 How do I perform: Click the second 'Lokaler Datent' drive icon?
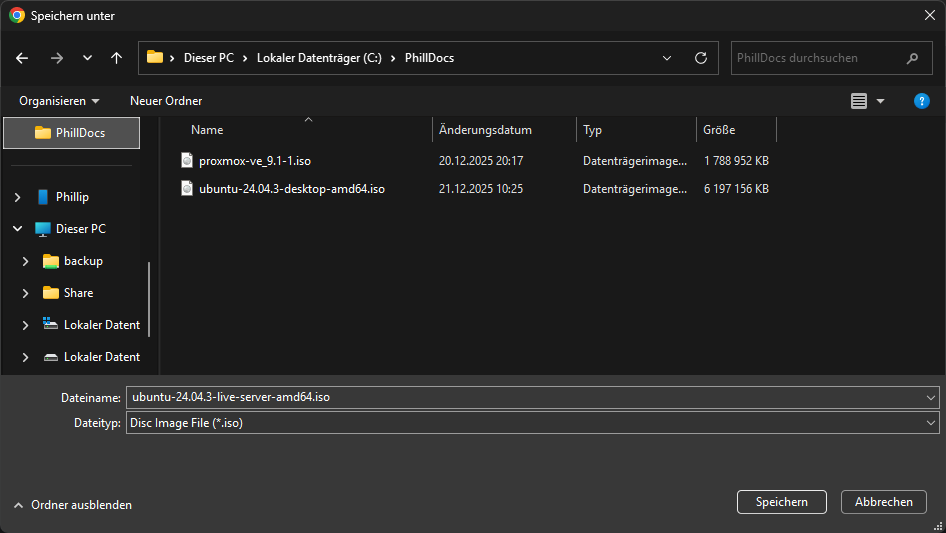[x=51, y=357]
